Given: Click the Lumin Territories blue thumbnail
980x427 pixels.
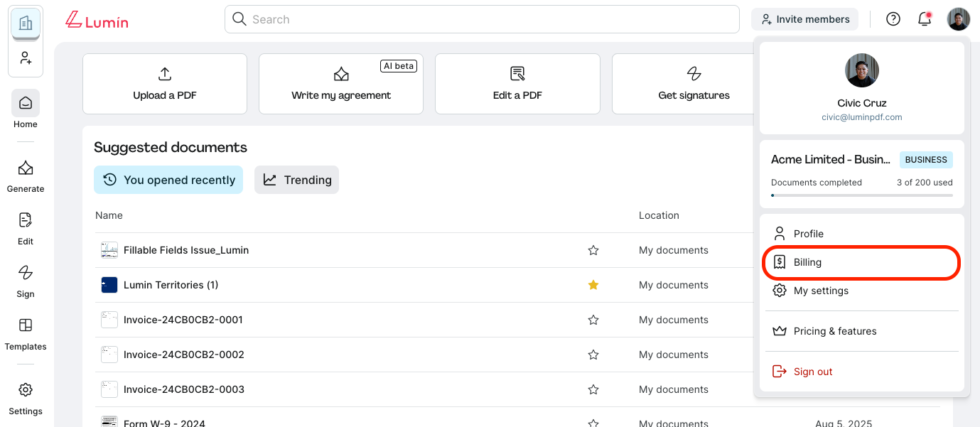Looking at the screenshot, I should pos(109,285).
